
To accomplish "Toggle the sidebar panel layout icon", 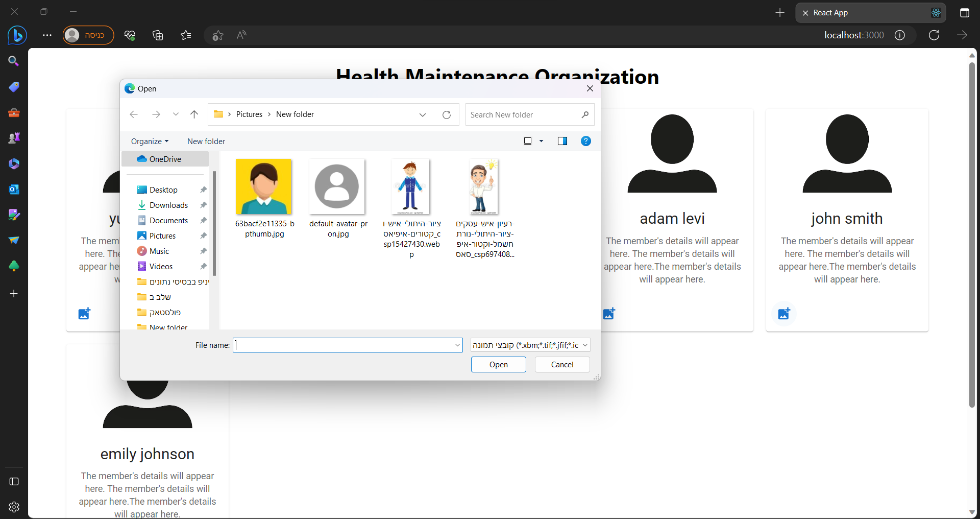I will [14, 482].
